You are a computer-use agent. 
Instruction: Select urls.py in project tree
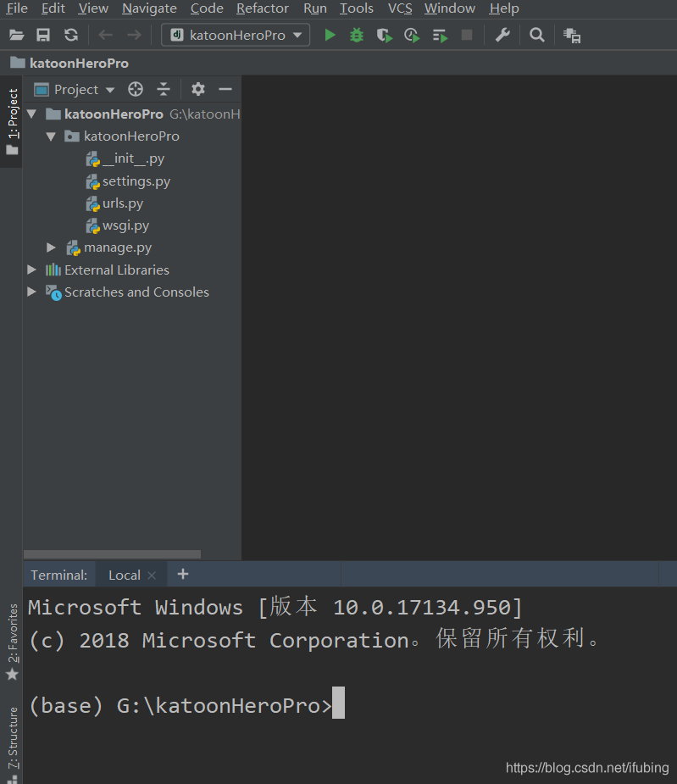click(122, 203)
